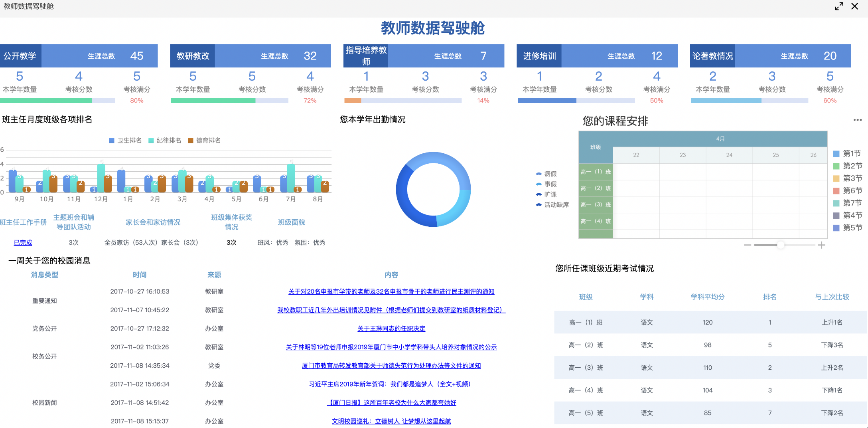Click the 第1节 legend marker next to the schedule
The width and height of the screenshot is (868, 428).
point(836,153)
